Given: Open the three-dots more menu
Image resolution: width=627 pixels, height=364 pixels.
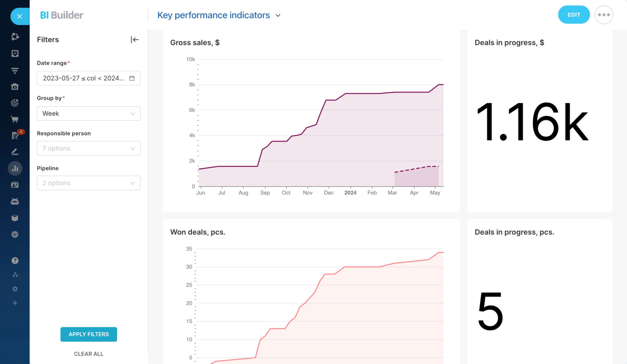Looking at the screenshot, I should click(604, 15).
